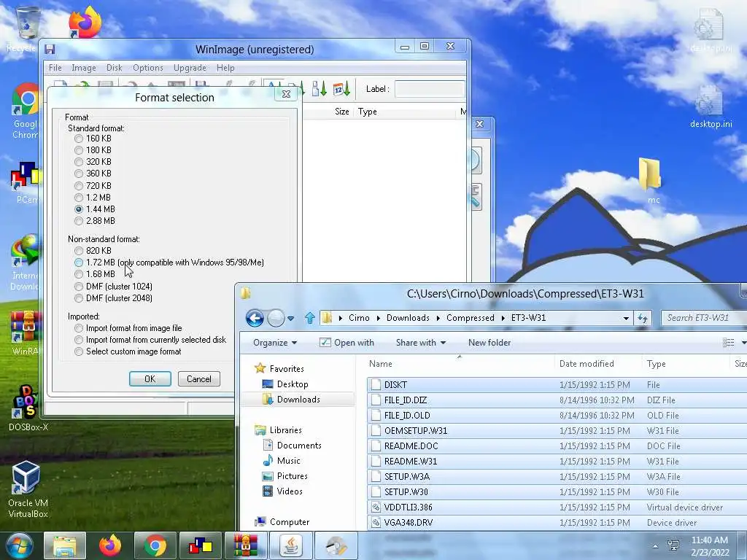Click the Explorer Back arrow button
The image size is (747, 560).
[255, 318]
